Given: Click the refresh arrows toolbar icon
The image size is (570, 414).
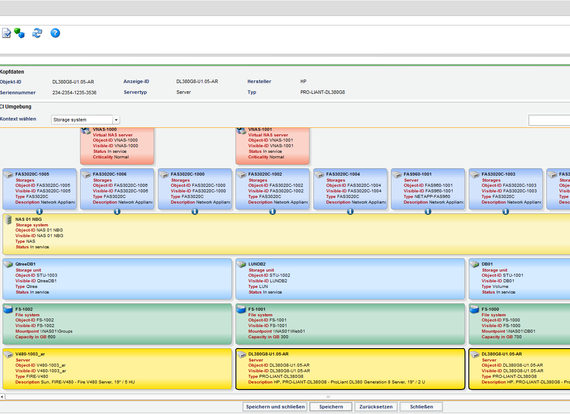Looking at the screenshot, I should 37,33.
